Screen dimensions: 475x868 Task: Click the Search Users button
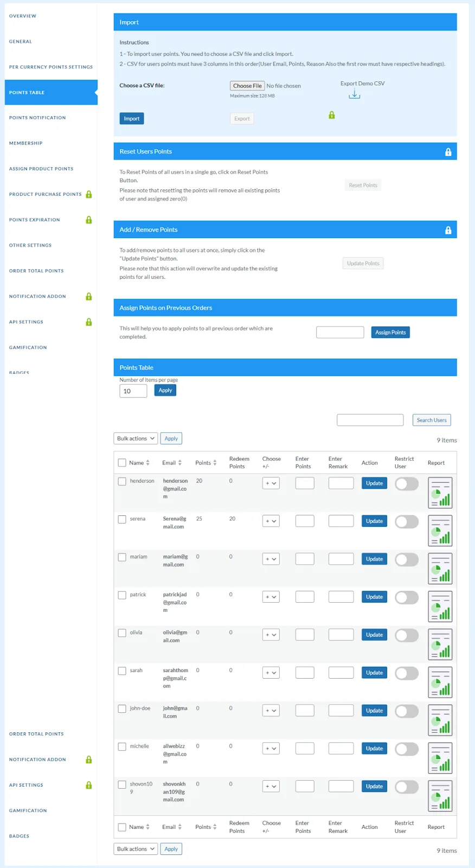coord(432,420)
